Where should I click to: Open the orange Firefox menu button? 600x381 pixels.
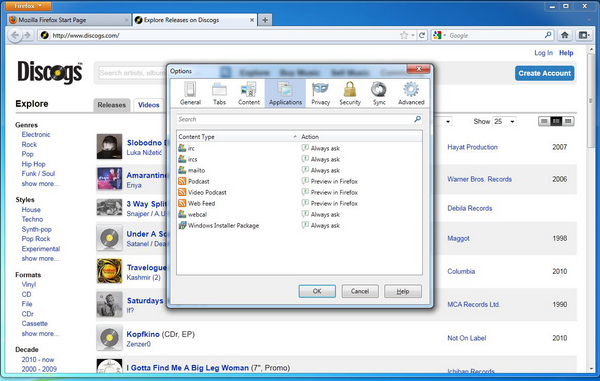[28, 6]
